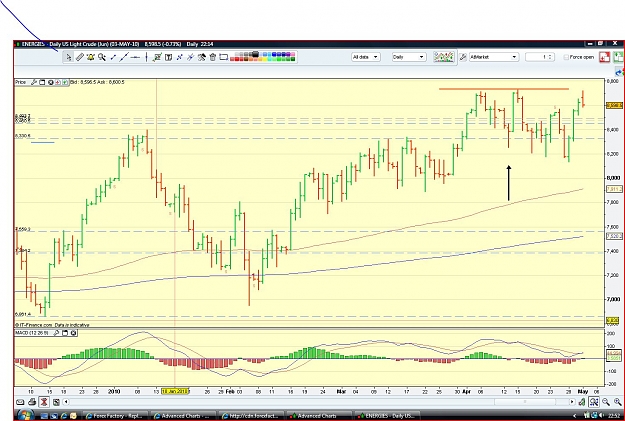625x421 pixels.
Task: Click the trash bin delete tool
Action: pyautogui.click(x=212, y=57)
